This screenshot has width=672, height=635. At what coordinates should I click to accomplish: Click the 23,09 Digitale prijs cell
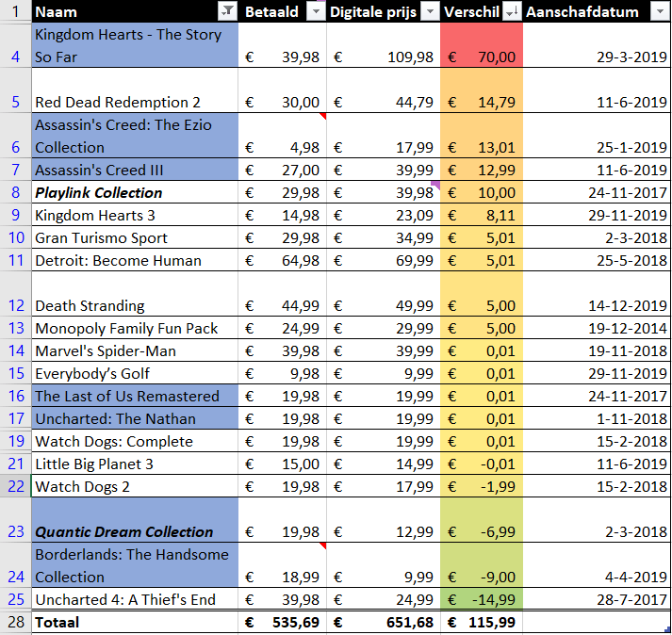(x=384, y=215)
